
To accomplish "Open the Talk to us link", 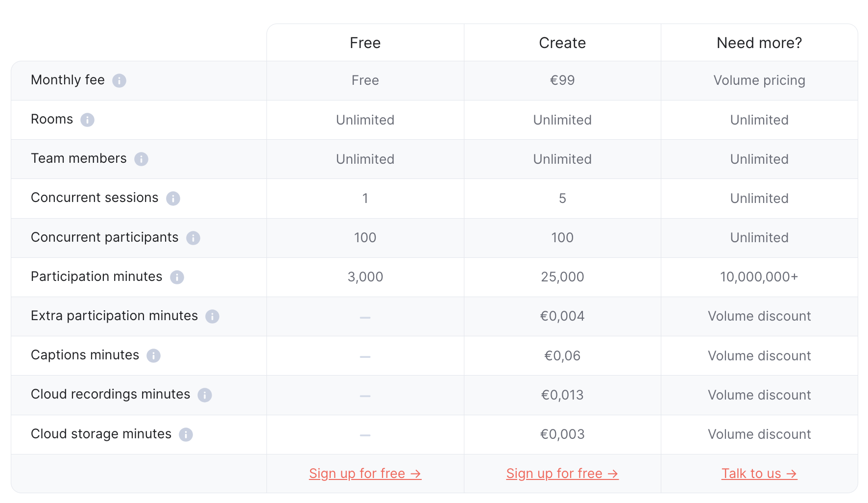I will point(759,474).
